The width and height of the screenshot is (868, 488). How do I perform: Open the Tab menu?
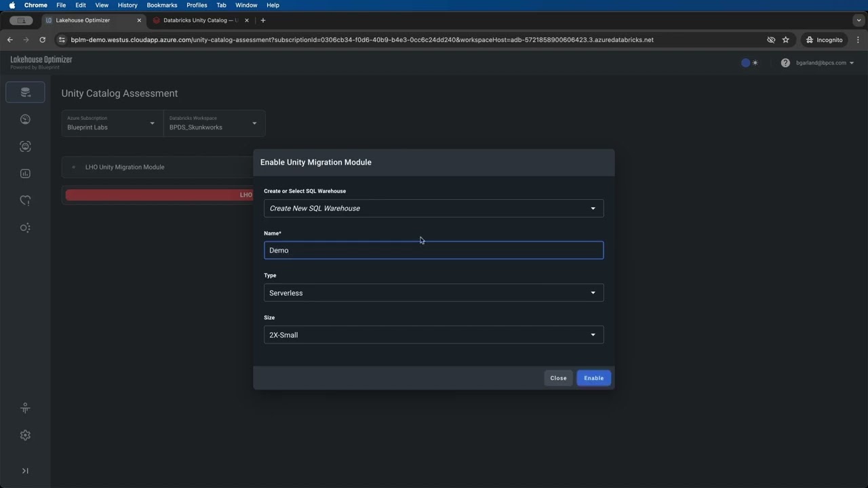pyautogui.click(x=221, y=5)
